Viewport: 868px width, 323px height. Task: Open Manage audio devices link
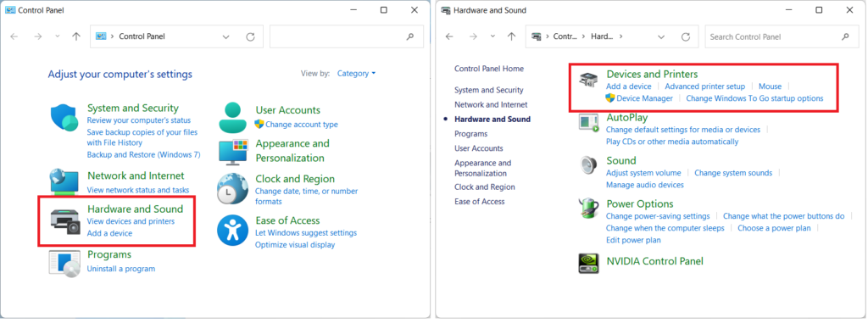(x=645, y=185)
